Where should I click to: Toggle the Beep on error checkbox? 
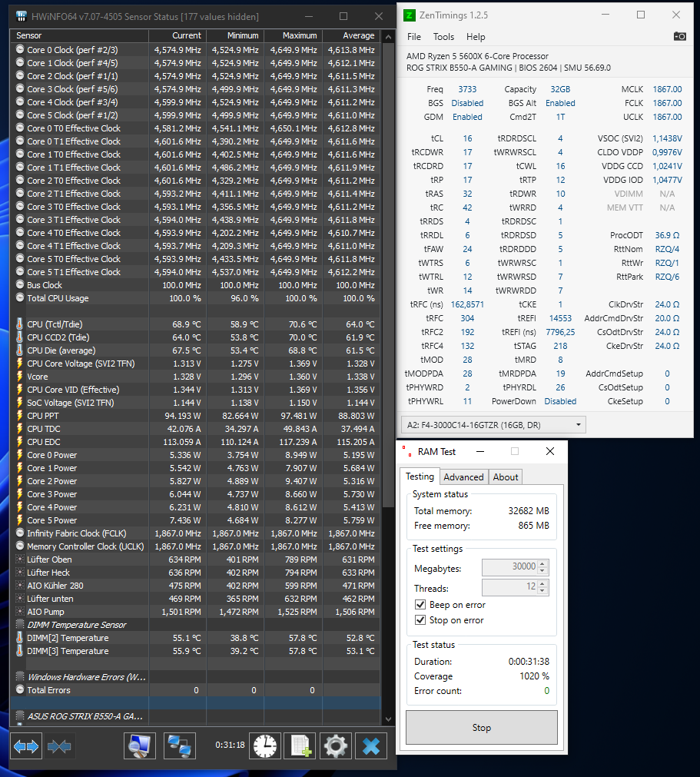tap(420, 605)
